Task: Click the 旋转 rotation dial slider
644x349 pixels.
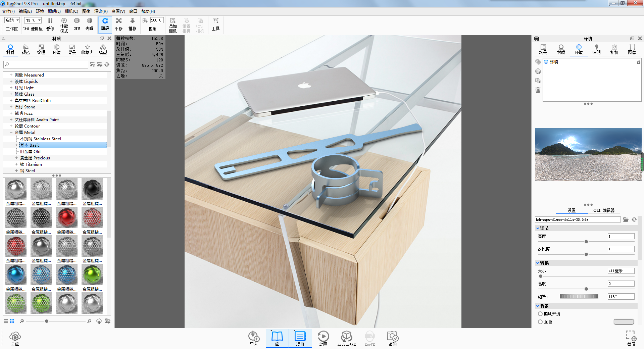Action: click(x=579, y=297)
